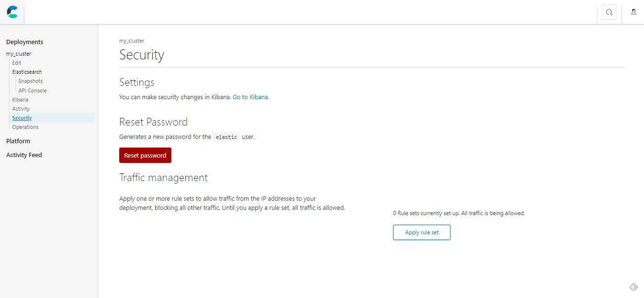644x298 pixels.
Task: Open the Platform section
Action: pos(18,141)
